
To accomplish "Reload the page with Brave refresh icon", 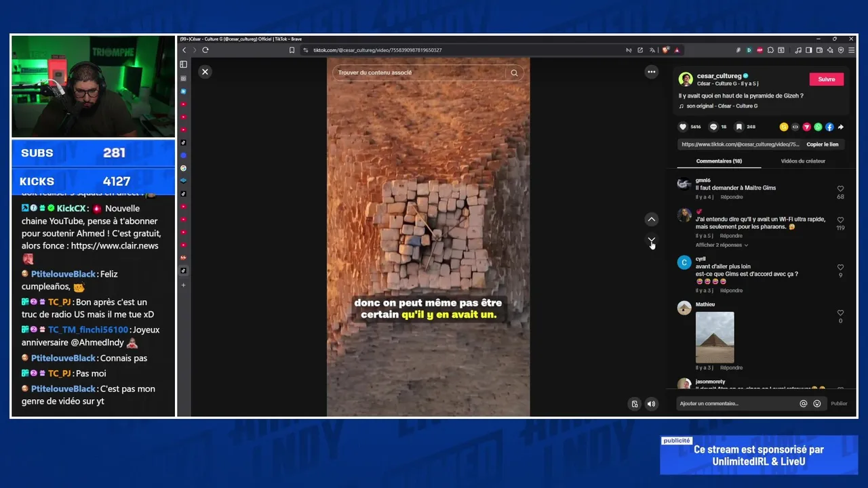I will (x=205, y=50).
